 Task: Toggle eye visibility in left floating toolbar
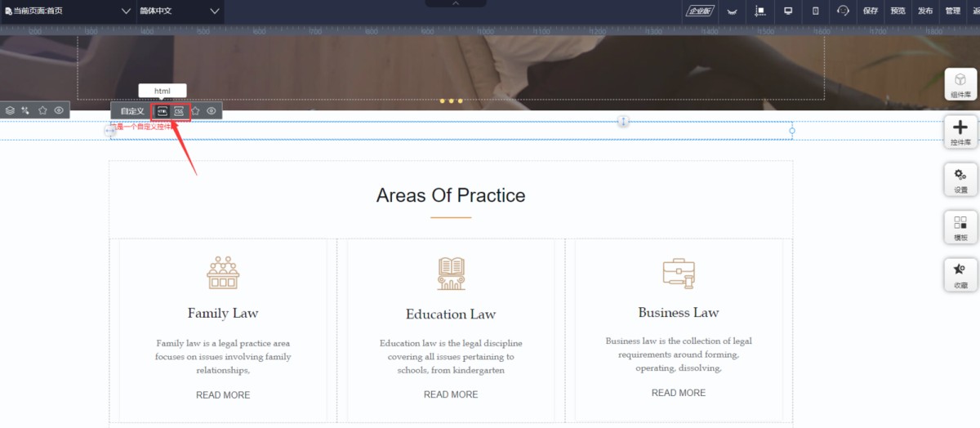click(x=59, y=110)
